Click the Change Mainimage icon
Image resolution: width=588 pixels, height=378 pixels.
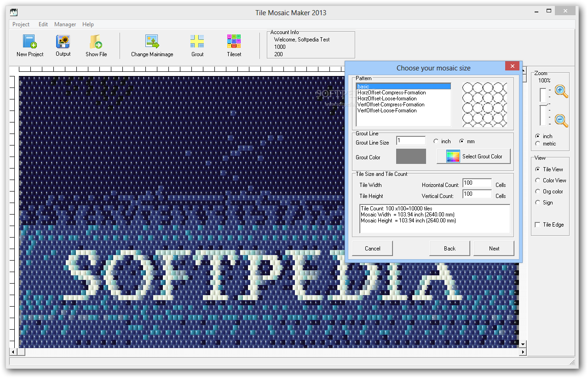[152, 42]
